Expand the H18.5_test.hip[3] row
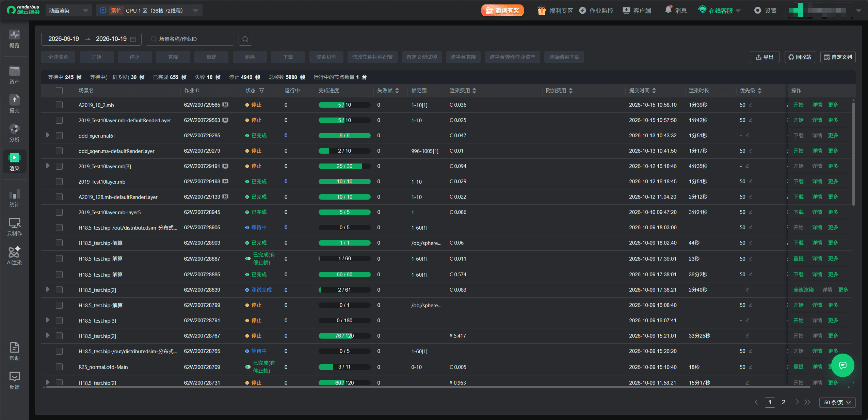Viewport: 868px width, 420px height. coord(48,320)
